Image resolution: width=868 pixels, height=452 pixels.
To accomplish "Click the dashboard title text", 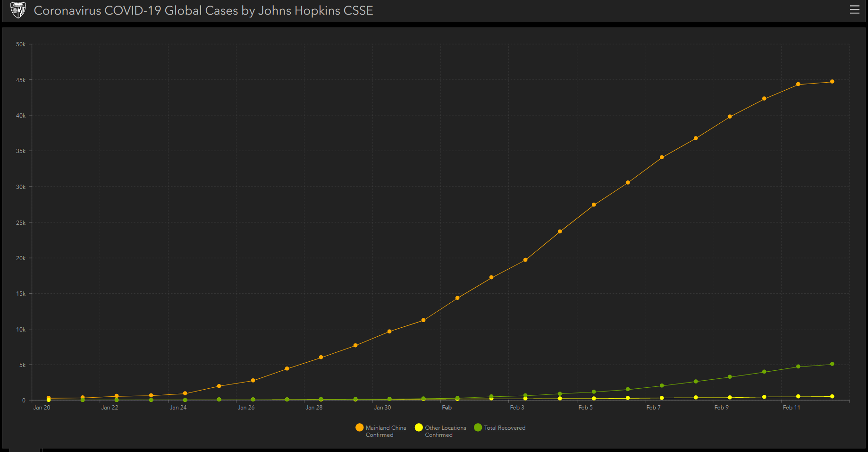I will tap(203, 10).
